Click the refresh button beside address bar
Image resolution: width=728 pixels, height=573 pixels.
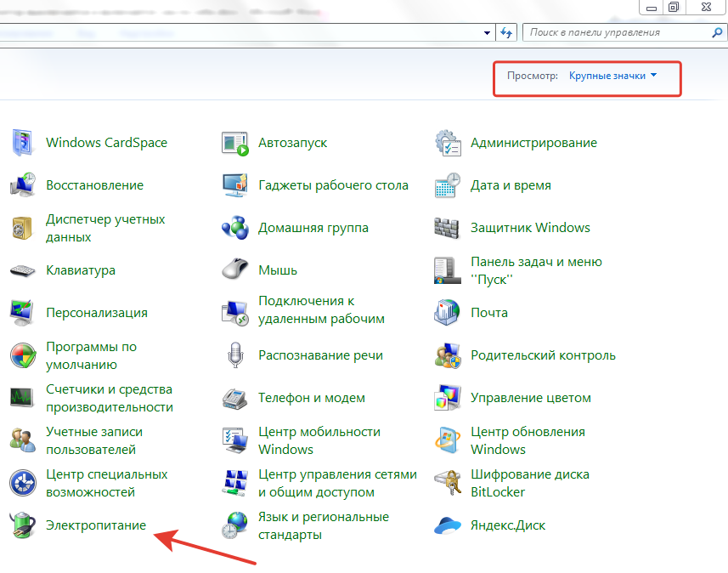pyautogui.click(x=506, y=32)
